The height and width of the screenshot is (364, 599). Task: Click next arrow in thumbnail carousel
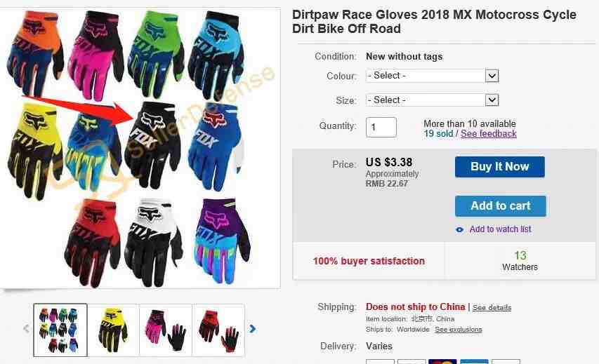(x=253, y=328)
